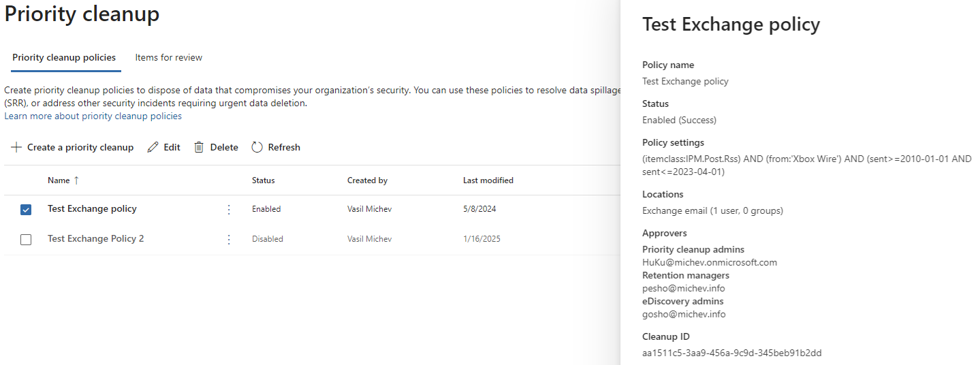Uncheck the Test Exchange policy checkbox

coord(26,210)
